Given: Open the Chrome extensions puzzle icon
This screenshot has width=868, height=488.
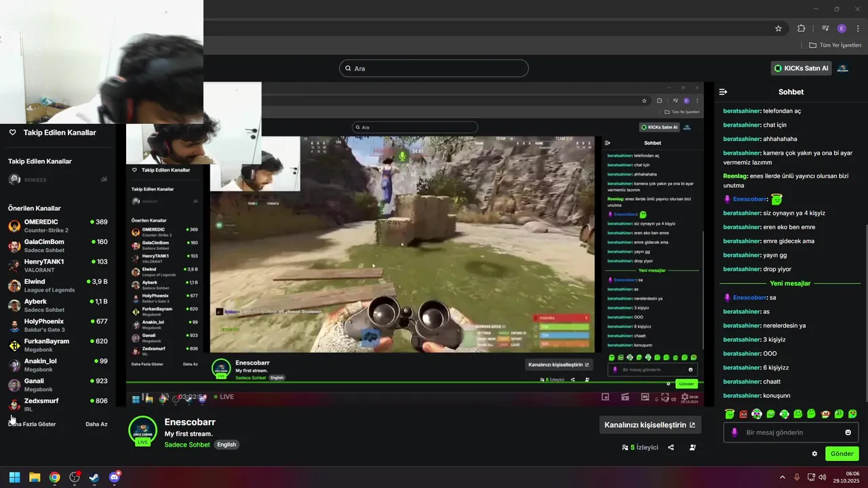Looking at the screenshot, I should click(801, 28).
